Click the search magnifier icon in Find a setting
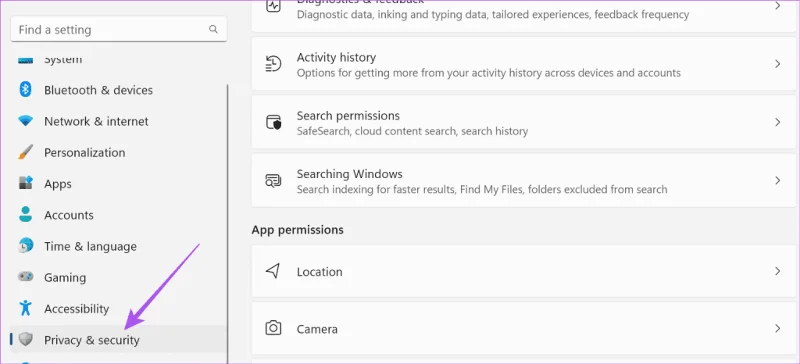800x364 pixels. (x=213, y=29)
